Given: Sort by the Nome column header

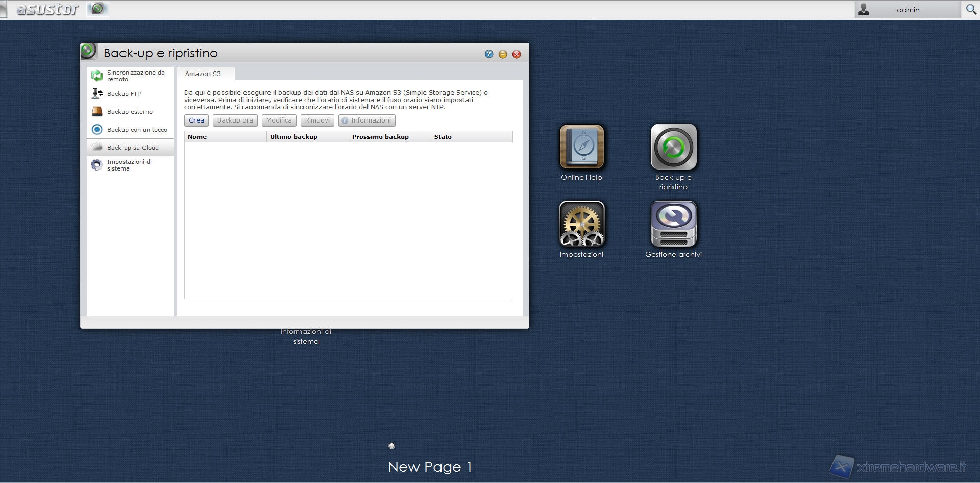Looking at the screenshot, I should 225,137.
